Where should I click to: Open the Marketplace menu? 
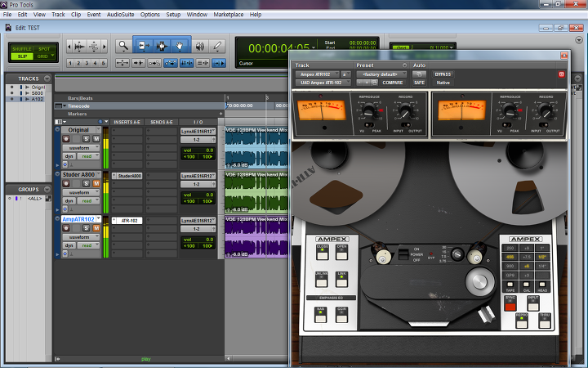pyautogui.click(x=229, y=15)
